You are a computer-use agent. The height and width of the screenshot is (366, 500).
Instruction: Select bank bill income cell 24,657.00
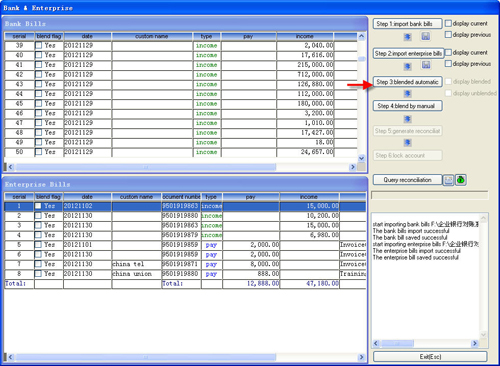point(305,152)
